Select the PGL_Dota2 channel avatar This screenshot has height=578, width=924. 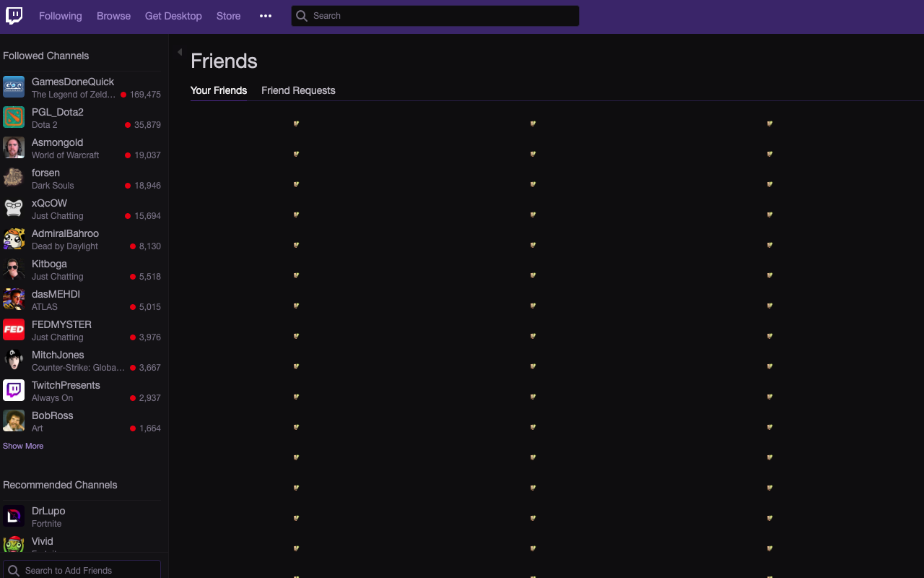13,117
